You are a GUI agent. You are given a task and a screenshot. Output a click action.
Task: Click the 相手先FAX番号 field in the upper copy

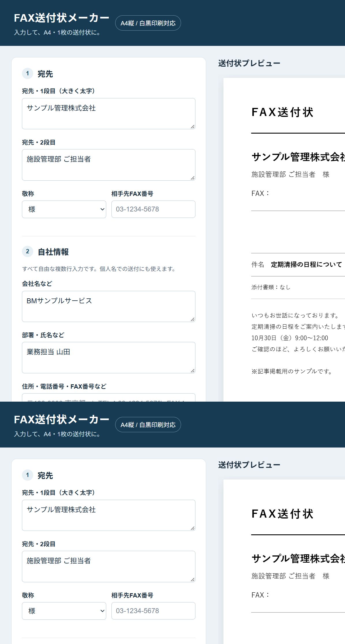[153, 209]
